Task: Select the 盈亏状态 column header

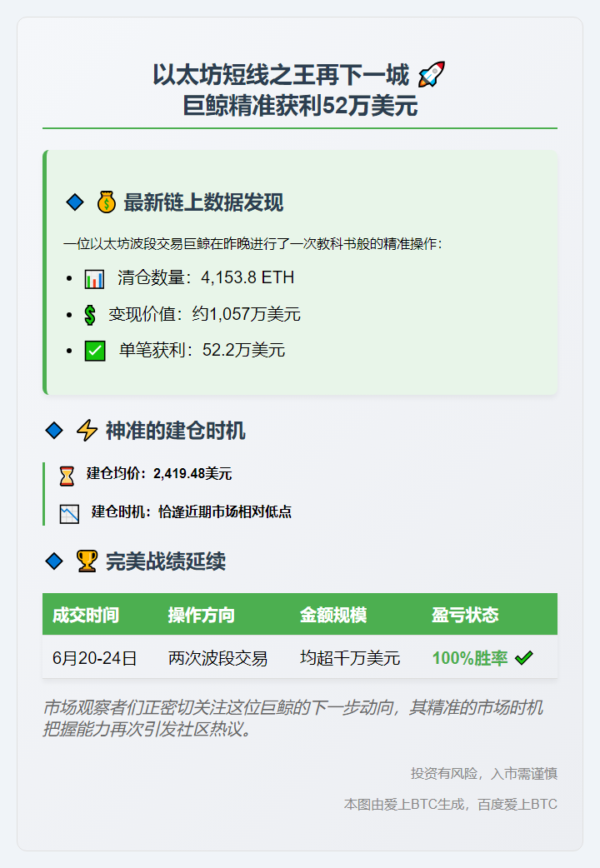Action: [465, 615]
